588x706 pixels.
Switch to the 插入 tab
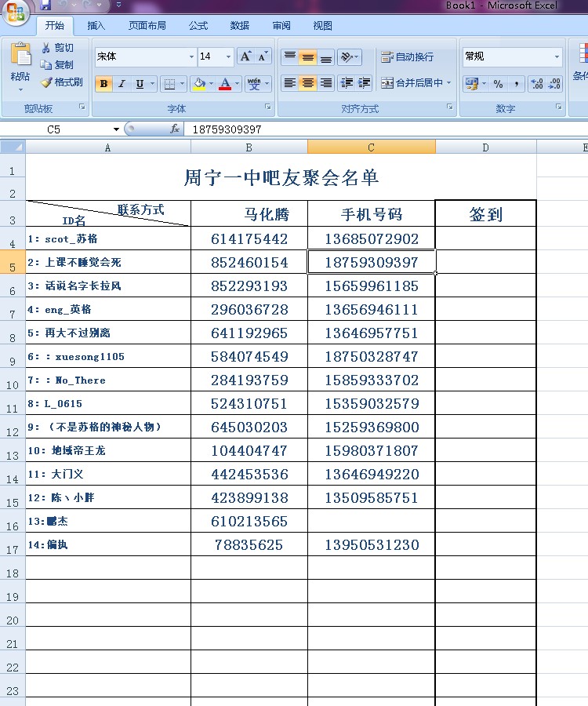tap(96, 26)
